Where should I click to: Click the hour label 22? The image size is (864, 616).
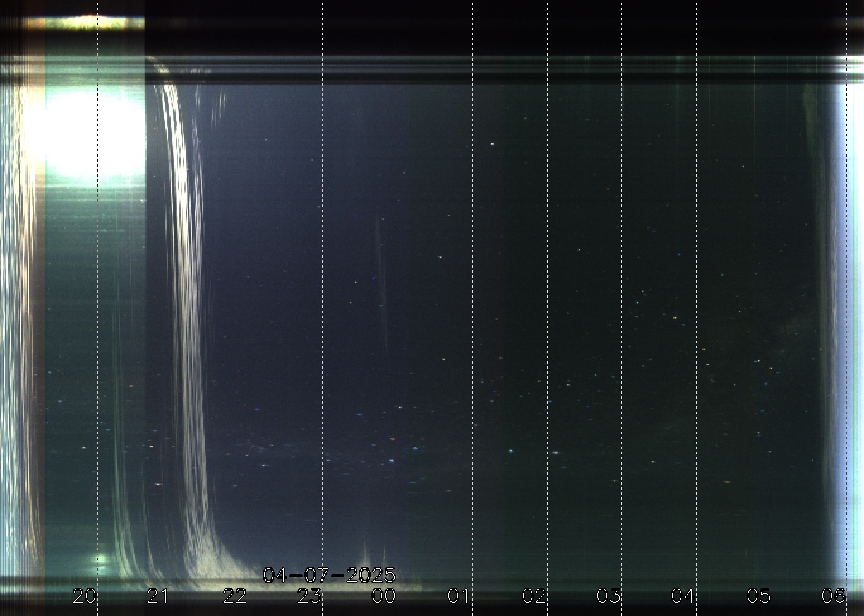tap(234, 596)
